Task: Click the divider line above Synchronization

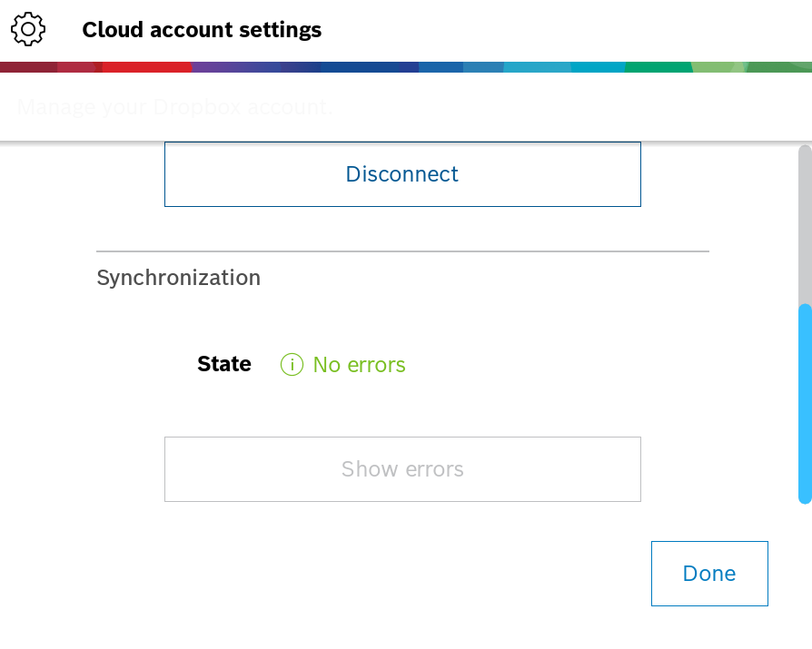Action: pos(402,251)
